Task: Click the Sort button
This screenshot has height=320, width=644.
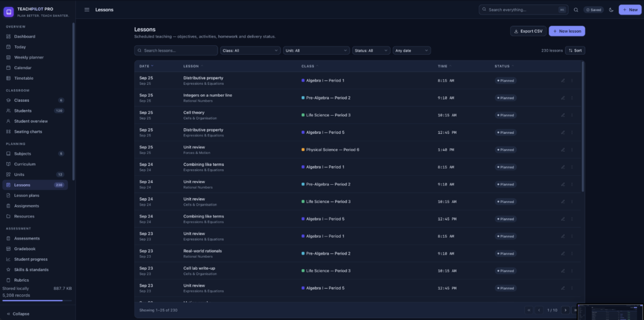Action: (575, 50)
